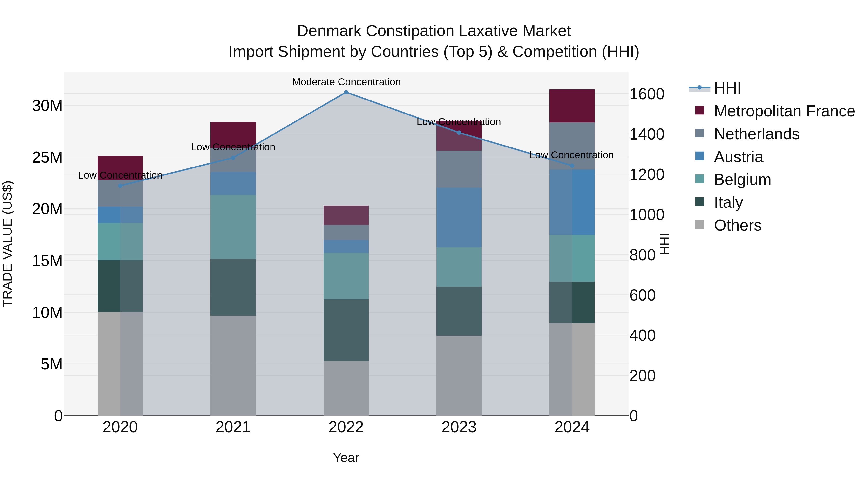Click the HHI line marker for 2020

click(x=120, y=186)
